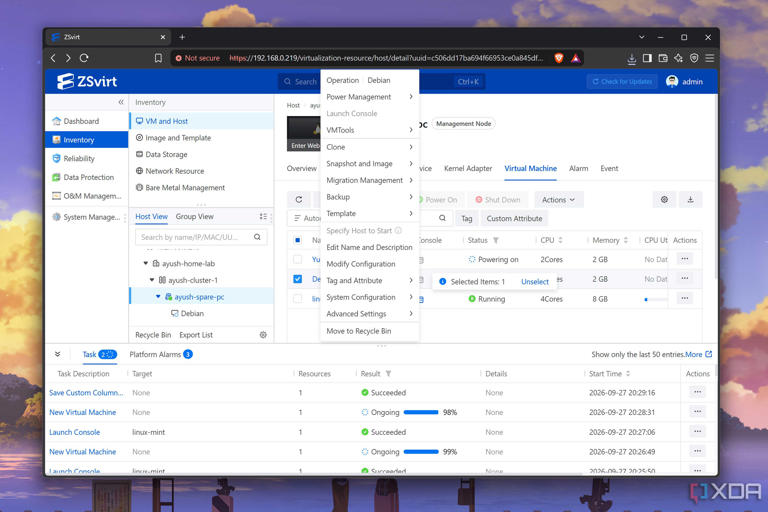768x512 pixels.
Task: Toggle the select-all checkbox in the VM table header
Action: pyautogui.click(x=297, y=240)
